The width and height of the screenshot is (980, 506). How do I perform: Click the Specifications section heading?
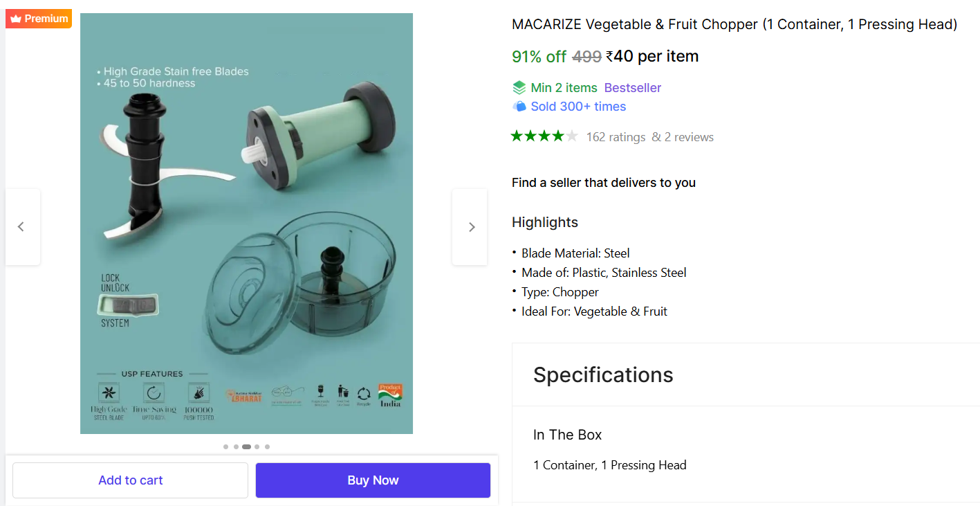point(603,374)
